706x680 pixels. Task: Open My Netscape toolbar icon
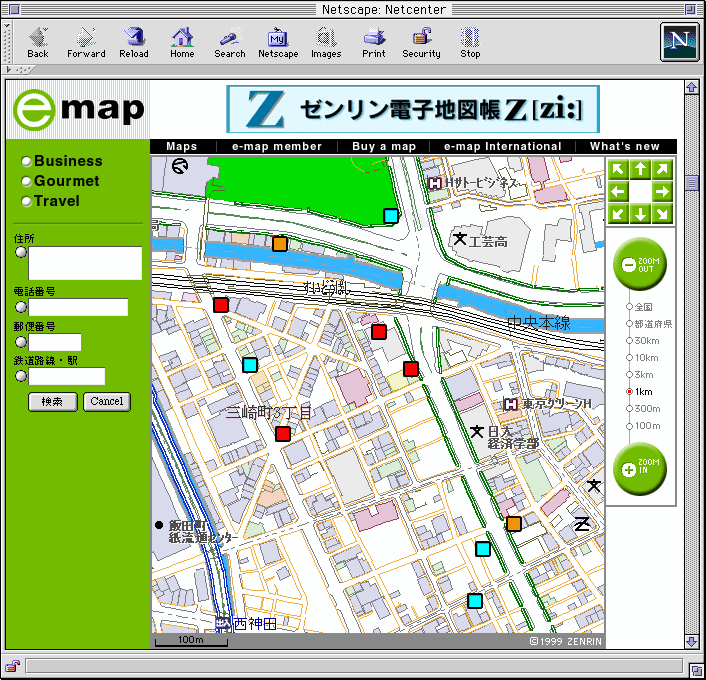click(x=278, y=43)
